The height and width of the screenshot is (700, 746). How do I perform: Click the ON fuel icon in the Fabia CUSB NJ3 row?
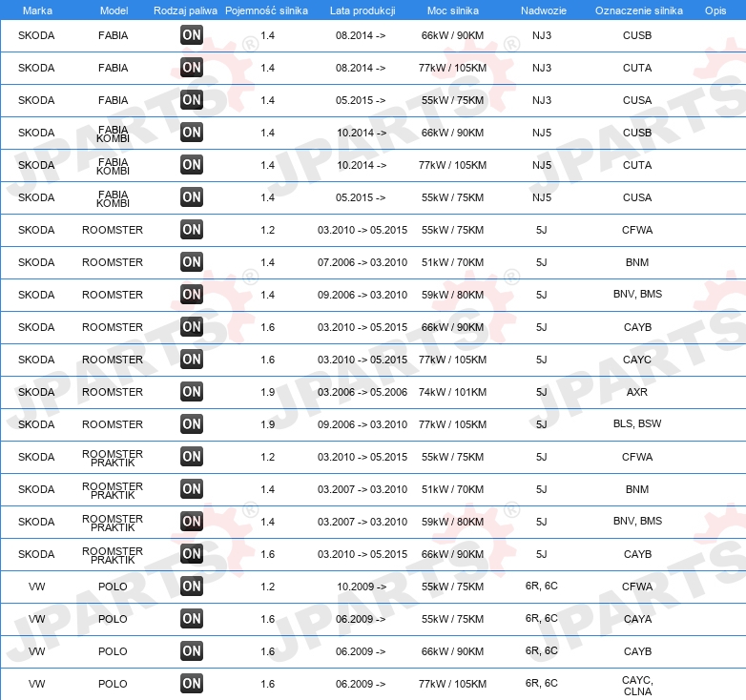point(192,34)
